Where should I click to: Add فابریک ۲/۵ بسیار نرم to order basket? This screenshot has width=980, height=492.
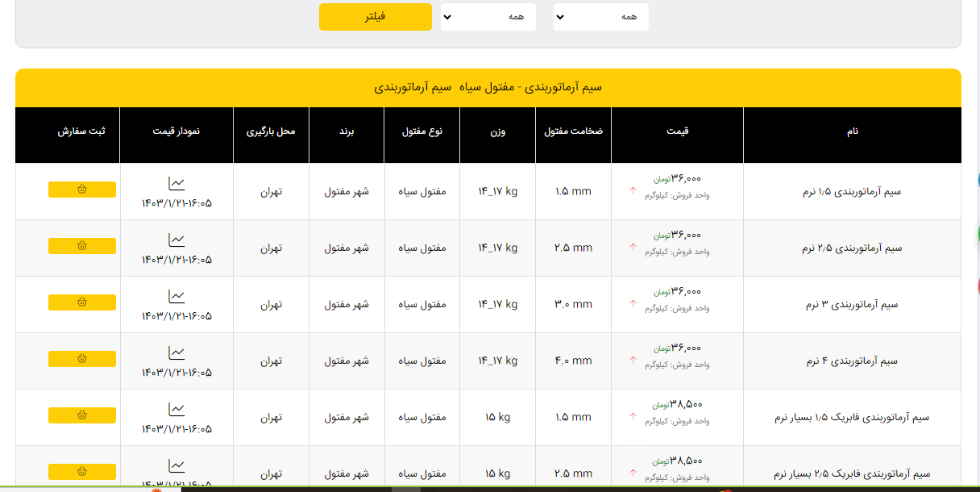(x=82, y=472)
